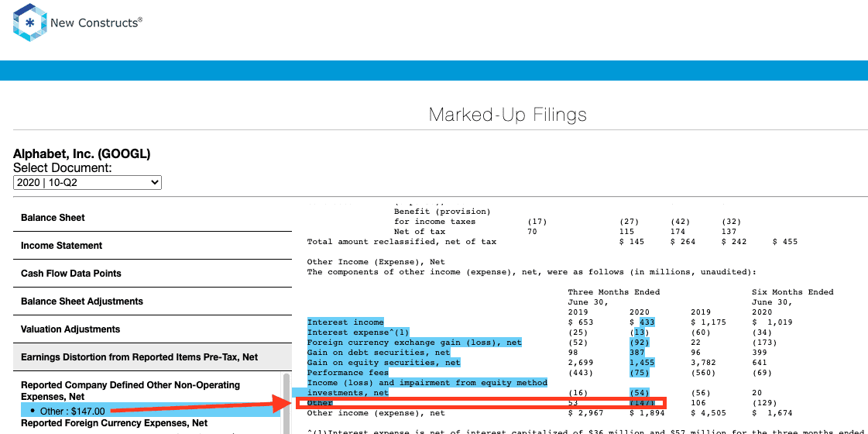Click the 'Six Months Ended' column header
This screenshot has width=868, height=434.
793,292
